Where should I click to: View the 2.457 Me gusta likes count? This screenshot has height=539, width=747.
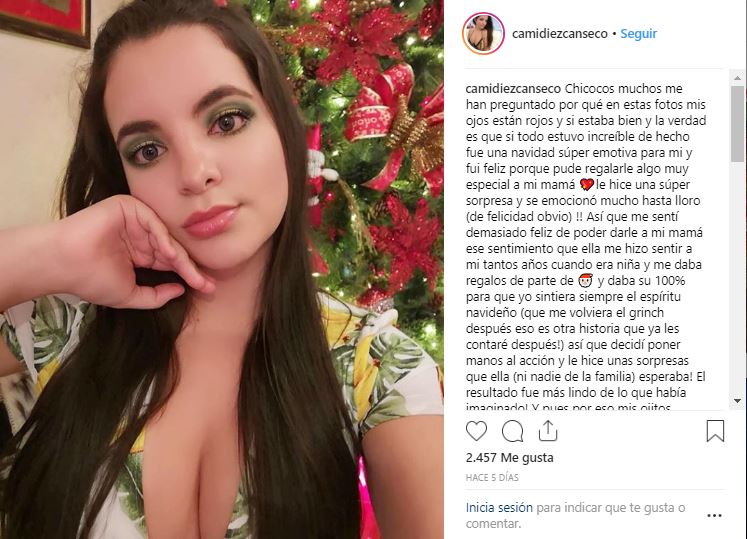pyautogui.click(x=509, y=458)
